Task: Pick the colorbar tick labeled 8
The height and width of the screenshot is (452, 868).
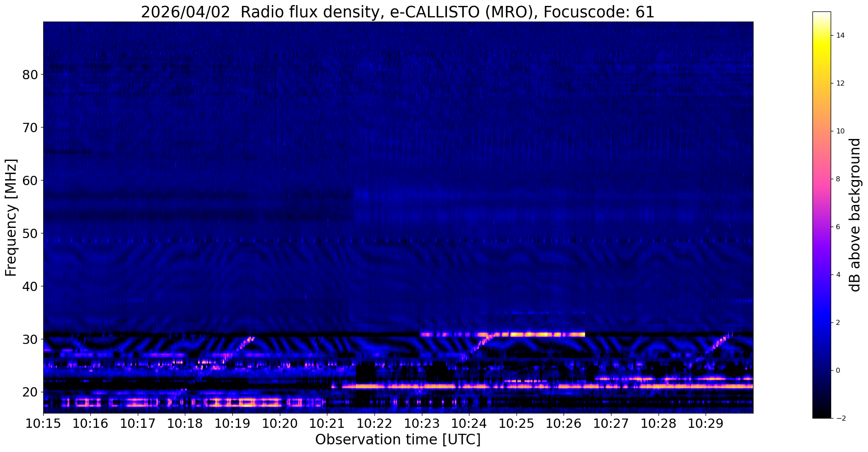Action: pyautogui.click(x=838, y=179)
